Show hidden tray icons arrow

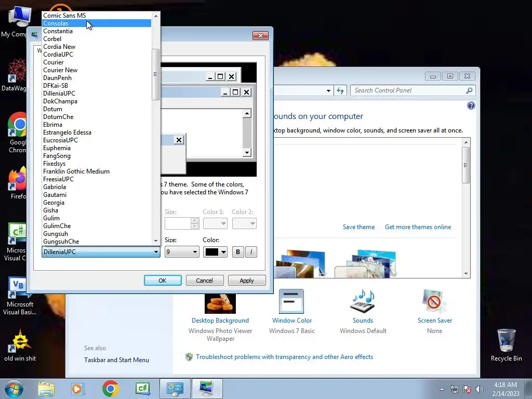[442, 389]
